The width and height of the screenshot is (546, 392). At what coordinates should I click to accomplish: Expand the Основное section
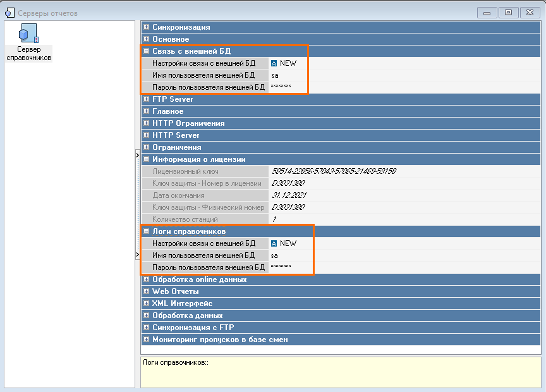point(147,39)
